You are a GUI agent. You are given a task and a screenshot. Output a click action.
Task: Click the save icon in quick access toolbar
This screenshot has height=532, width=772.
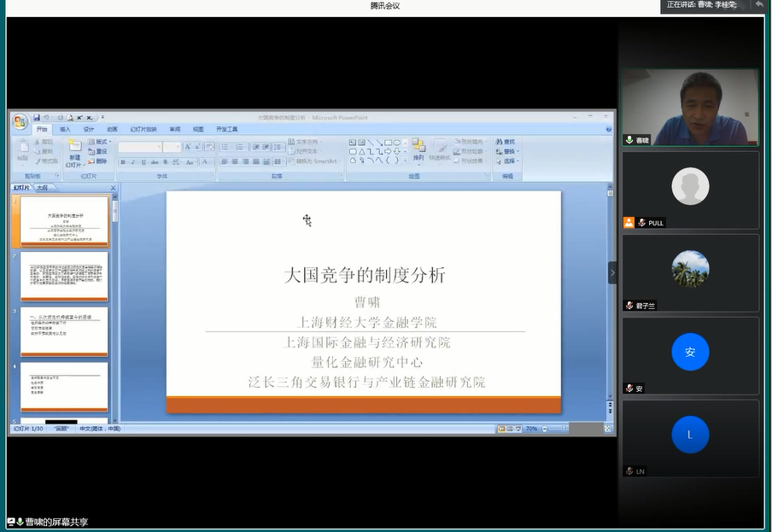37,117
